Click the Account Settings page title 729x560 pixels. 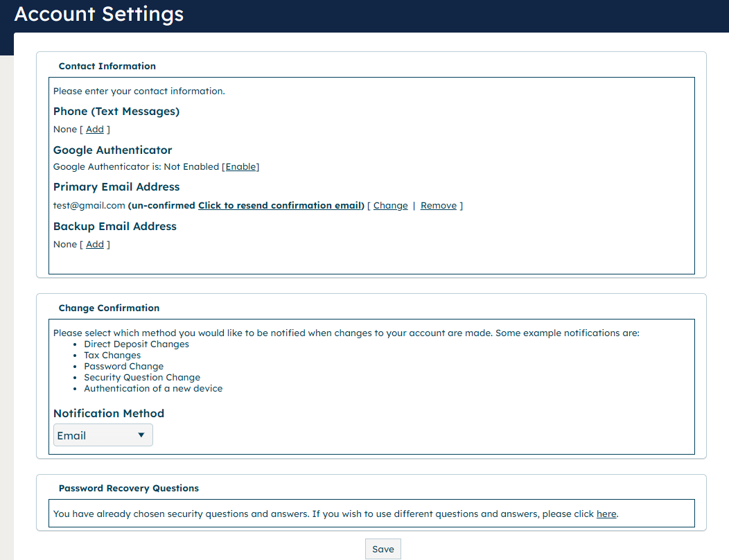tap(99, 15)
